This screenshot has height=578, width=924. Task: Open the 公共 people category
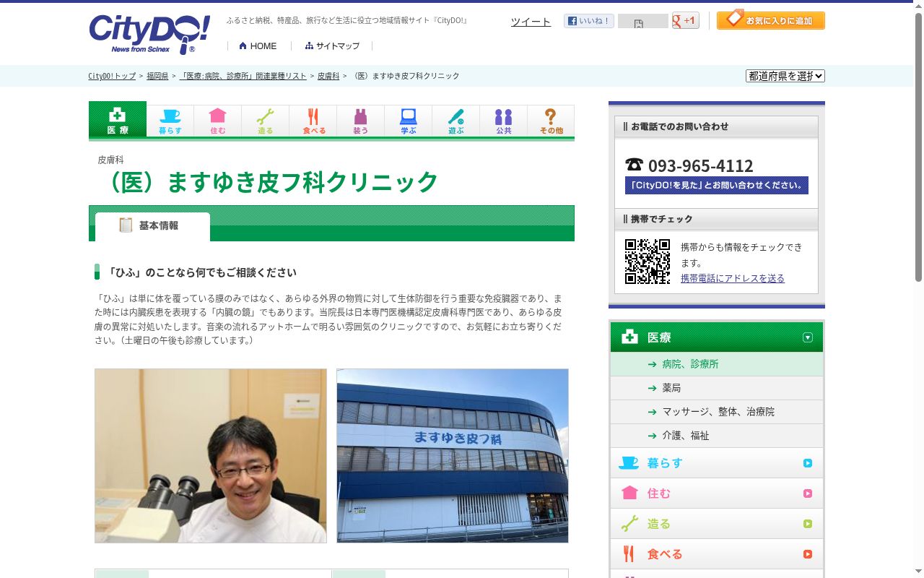coord(504,121)
